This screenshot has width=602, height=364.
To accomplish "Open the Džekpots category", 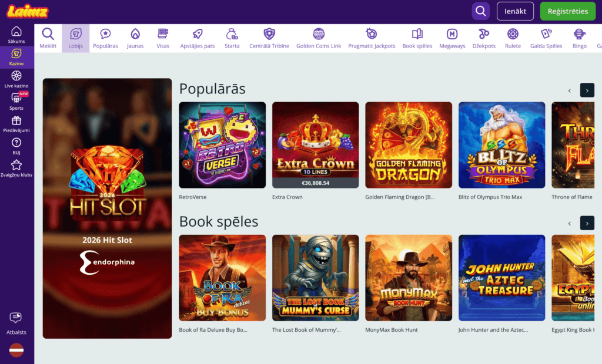I will pos(484,38).
